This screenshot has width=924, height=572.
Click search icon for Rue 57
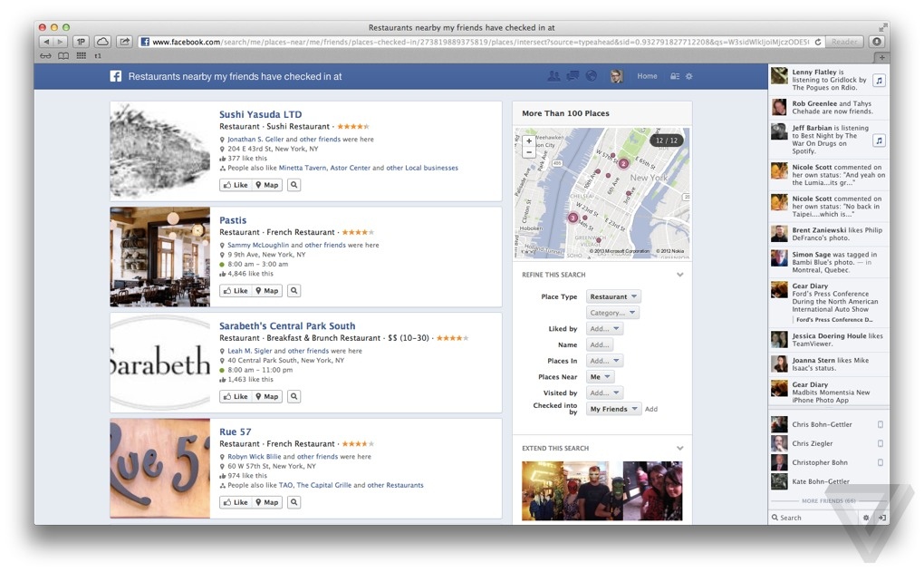tap(294, 502)
